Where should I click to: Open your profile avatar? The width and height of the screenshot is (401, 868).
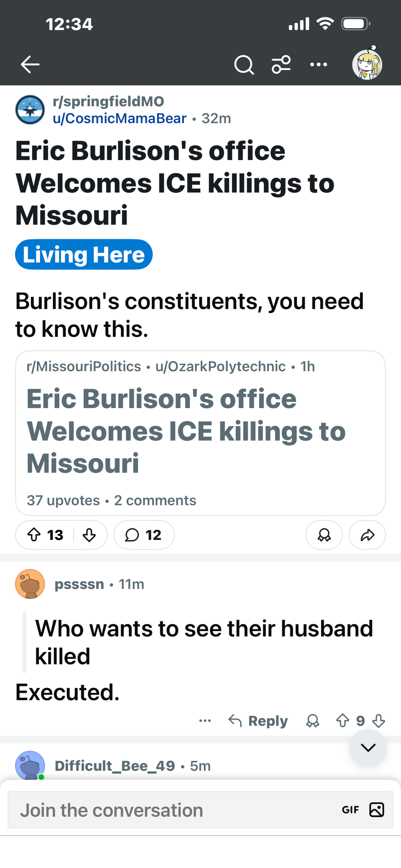[367, 64]
